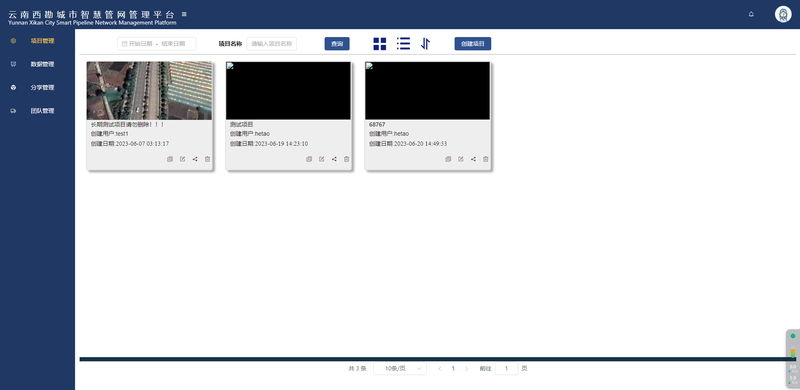Share the 测试项目 project card
800x390 pixels.
point(334,159)
